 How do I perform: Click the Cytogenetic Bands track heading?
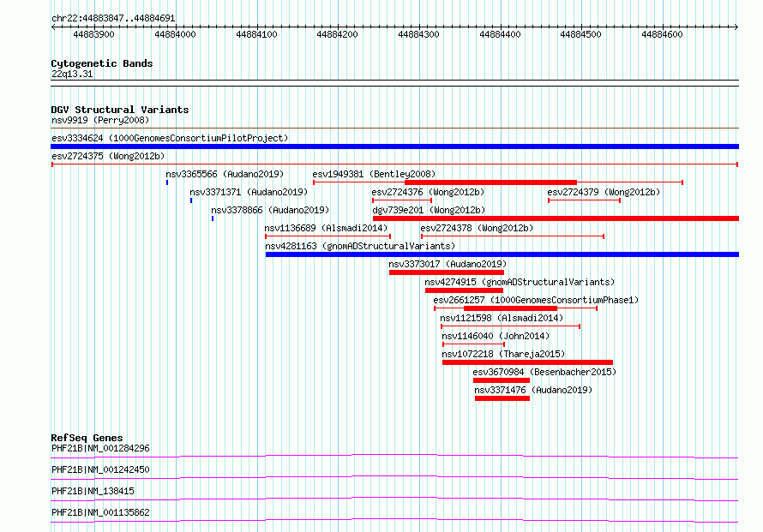pos(102,63)
